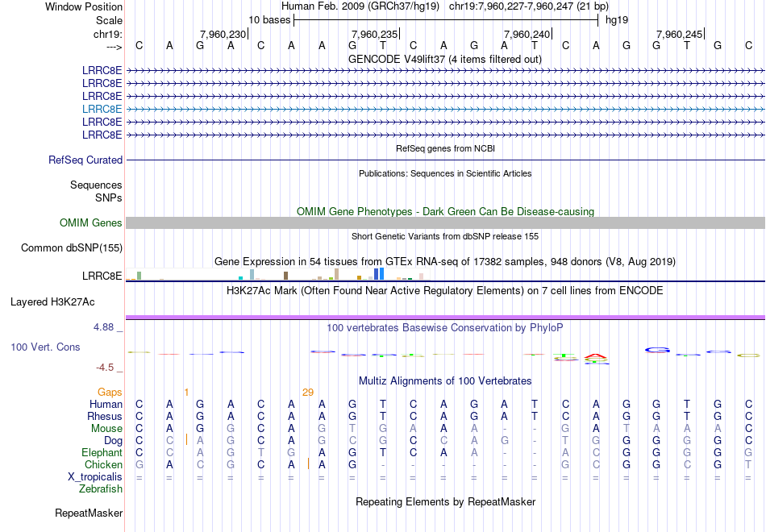Select the Rhesus alignment row label
766x532 pixels.
(x=105, y=416)
